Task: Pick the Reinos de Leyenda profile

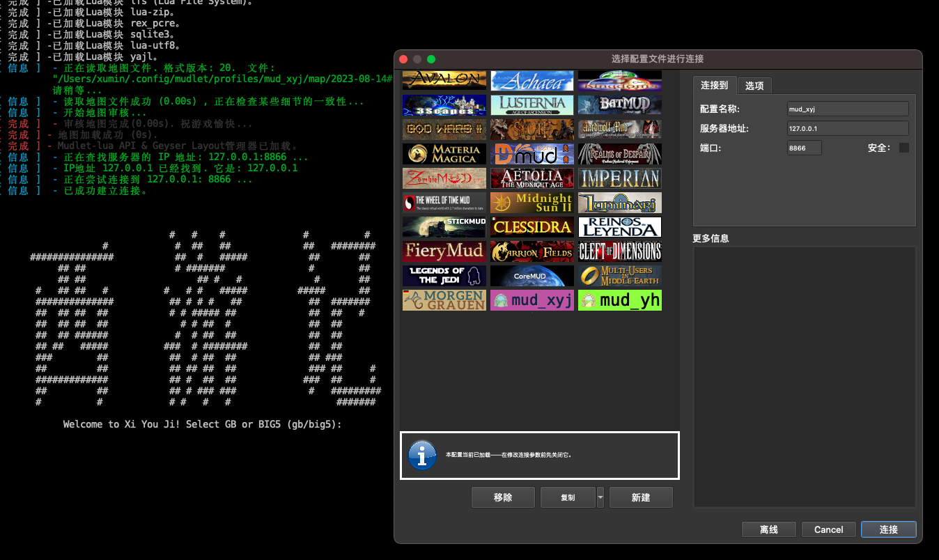Action: point(620,227)
